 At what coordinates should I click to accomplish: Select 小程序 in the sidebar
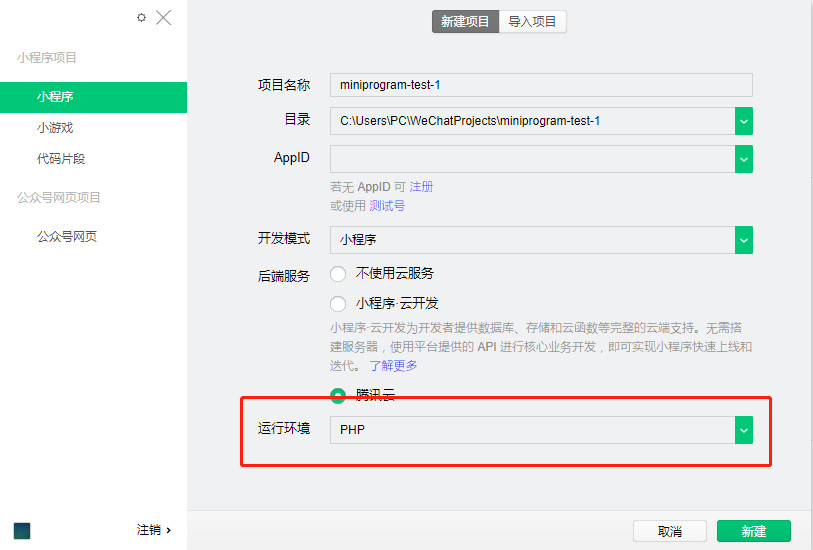93,97
